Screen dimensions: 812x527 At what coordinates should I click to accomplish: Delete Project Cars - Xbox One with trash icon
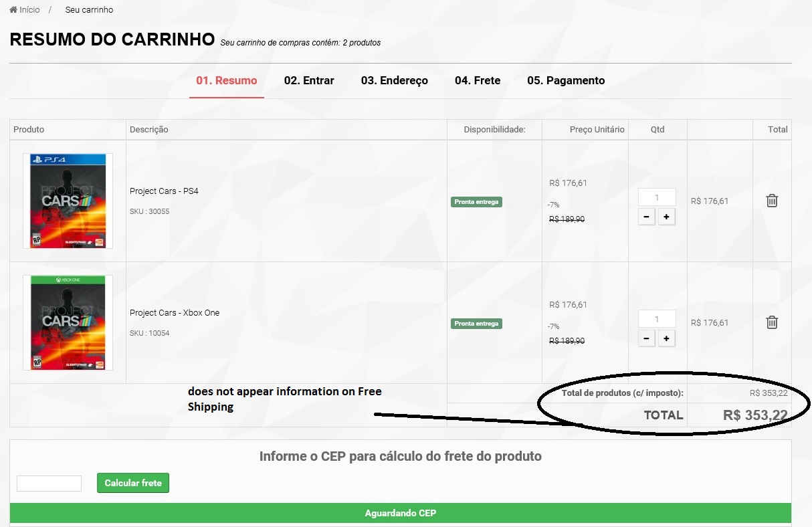tap(772, 322)
